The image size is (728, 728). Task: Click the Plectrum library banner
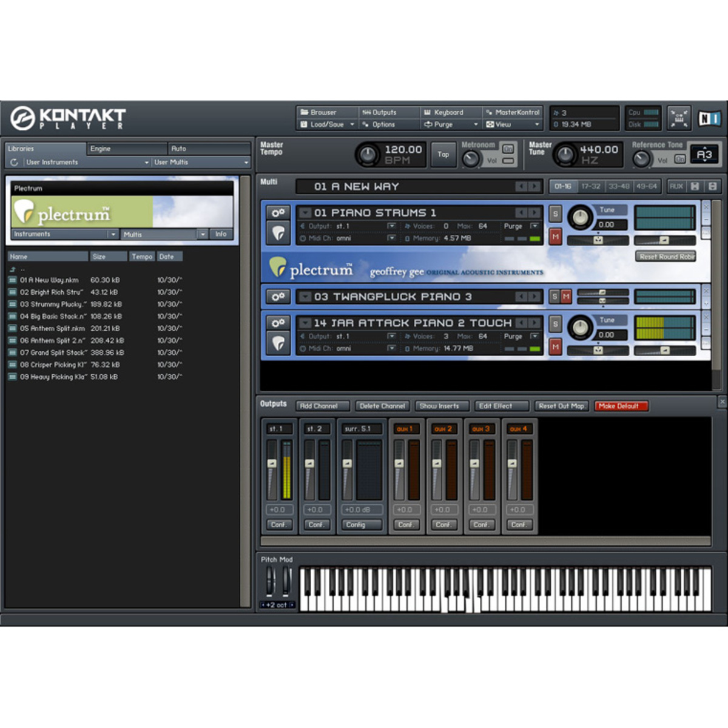pos(122,211)
